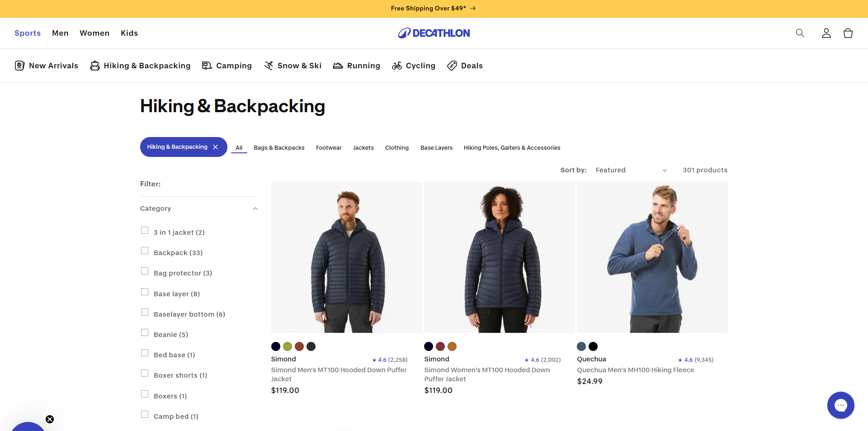Open the shopping cart icon
Image resolution: width=868 pixels, height=431 pixels.
(x=848, y=33)
